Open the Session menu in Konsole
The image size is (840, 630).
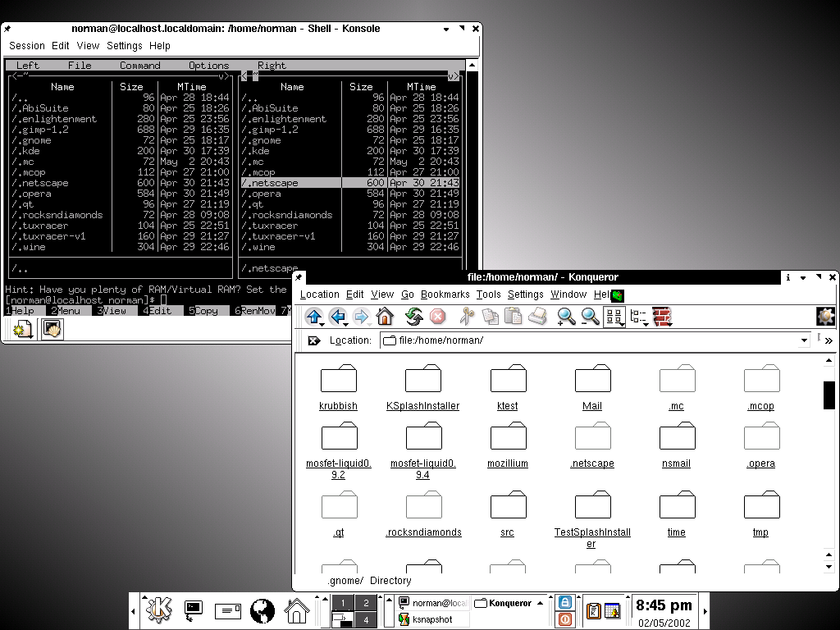tap(27, 46)
